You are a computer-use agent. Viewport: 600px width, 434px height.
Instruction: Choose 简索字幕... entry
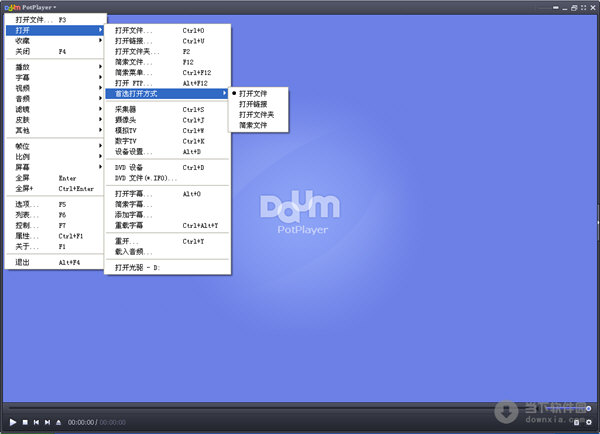click(x=167, y=204)
